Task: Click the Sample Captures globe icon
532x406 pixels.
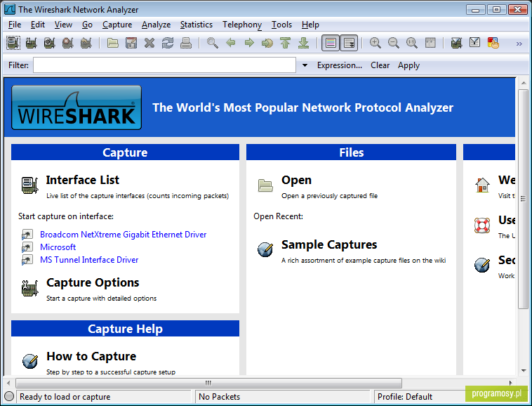Action: [265, 250]
